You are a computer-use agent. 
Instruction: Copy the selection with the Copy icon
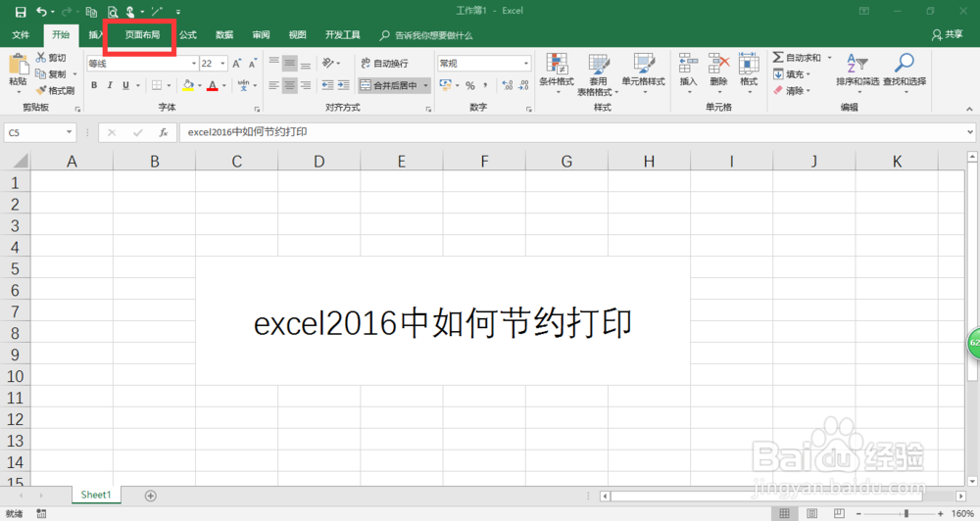pyautogui.click(x=40, y=73)
